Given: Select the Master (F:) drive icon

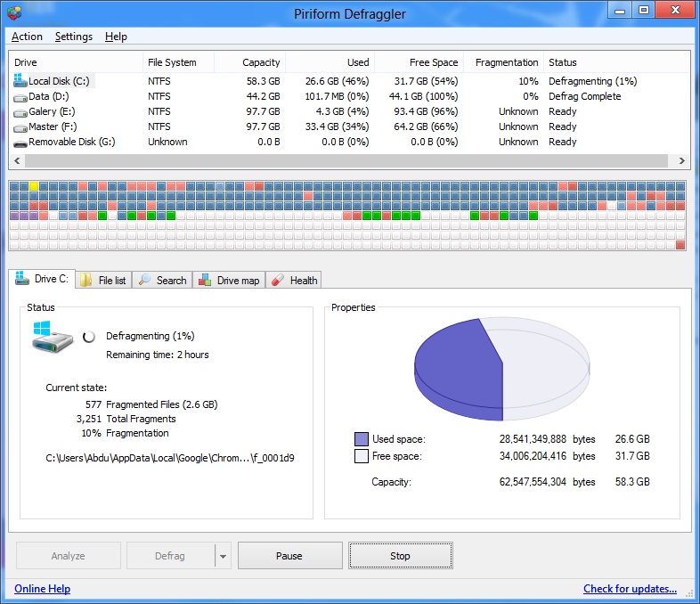Looking at the screenshot, I should [x=20, y=127].
